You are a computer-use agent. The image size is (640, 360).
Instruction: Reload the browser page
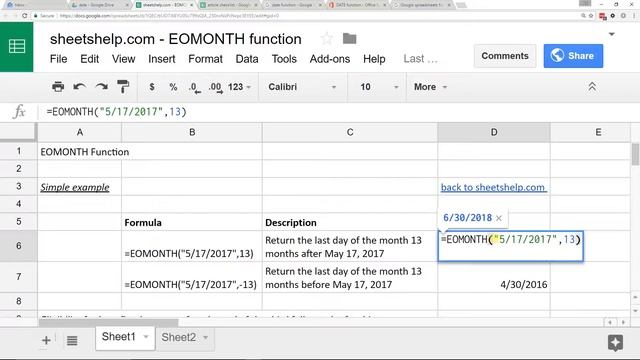pos(25,16)
